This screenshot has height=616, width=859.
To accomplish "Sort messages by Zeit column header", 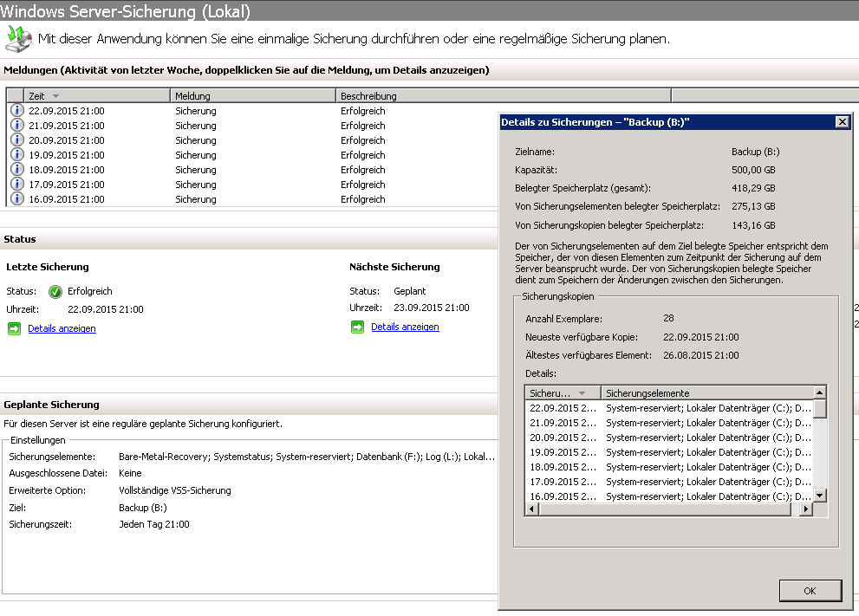I will coord(96,96).
